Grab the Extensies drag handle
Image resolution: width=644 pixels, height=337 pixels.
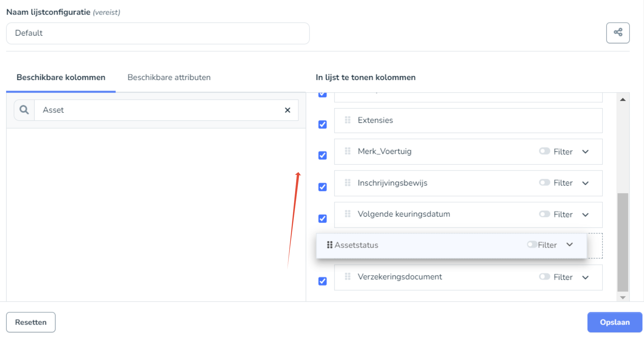pyautogui.click(x=347, y=120)
